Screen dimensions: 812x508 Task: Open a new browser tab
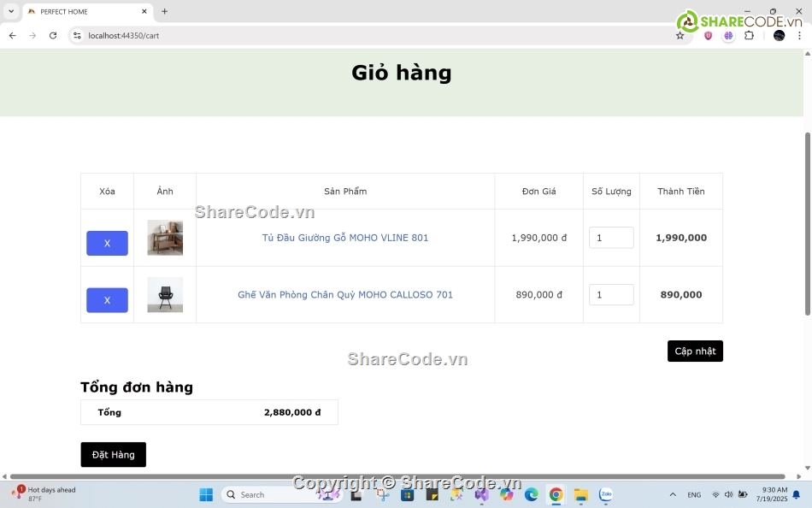(x=164, y=11)
